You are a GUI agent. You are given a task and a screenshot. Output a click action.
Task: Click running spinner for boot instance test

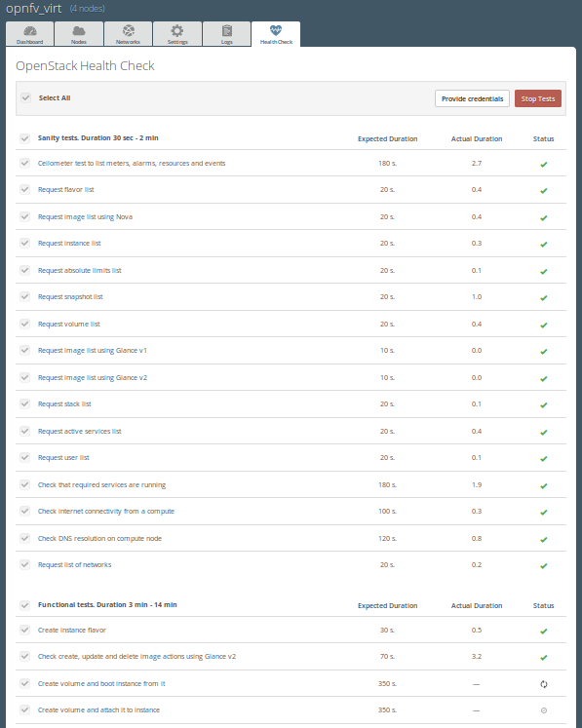click(544, 684)
